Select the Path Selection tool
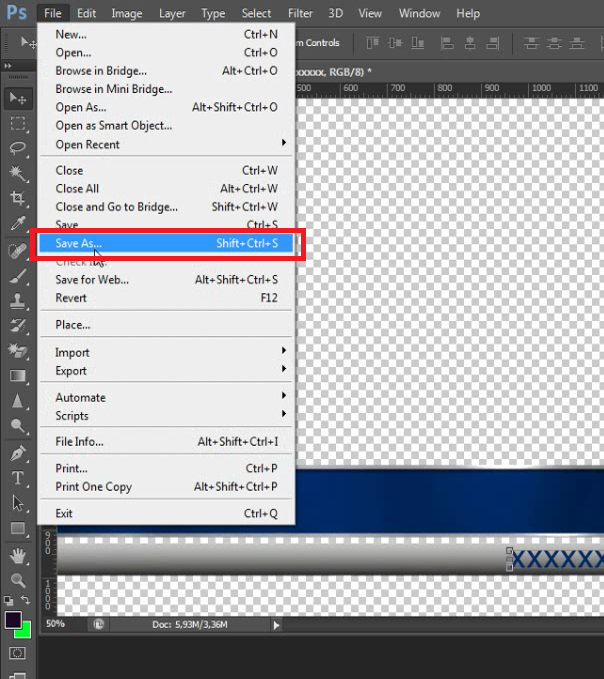 18,503
